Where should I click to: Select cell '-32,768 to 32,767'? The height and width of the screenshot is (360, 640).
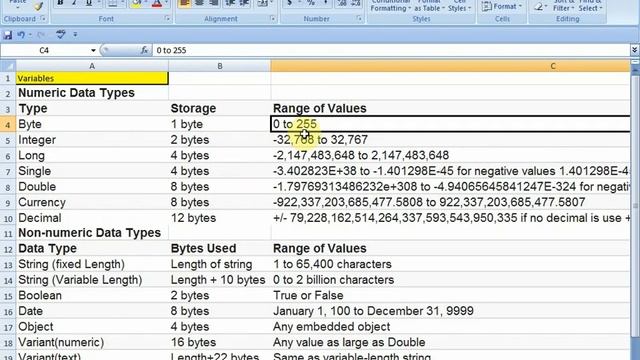tap(450, 140)
